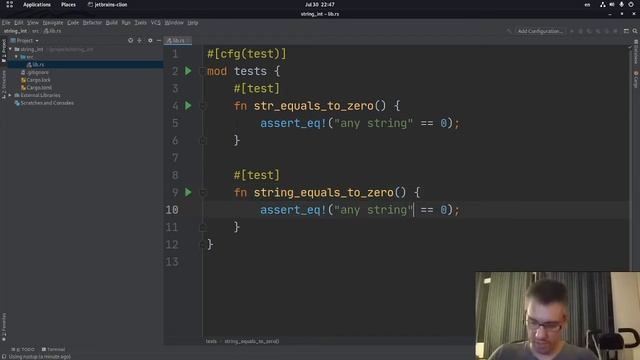
Task: Open the Database side tool window
Action: click(x=636, y=52)
